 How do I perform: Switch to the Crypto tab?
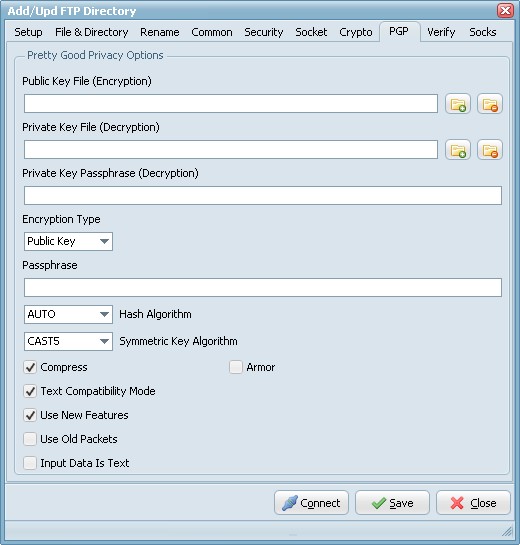tap(356, 32)
